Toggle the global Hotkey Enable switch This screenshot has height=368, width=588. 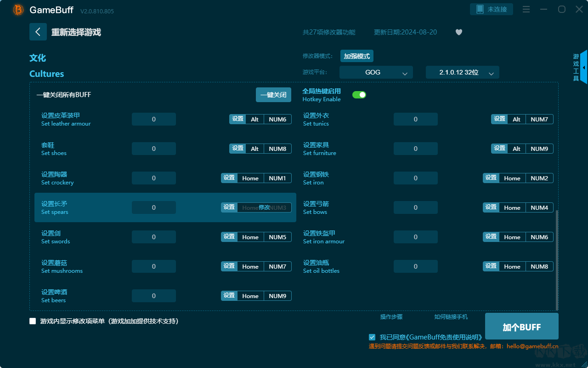(x=359, y=95)
